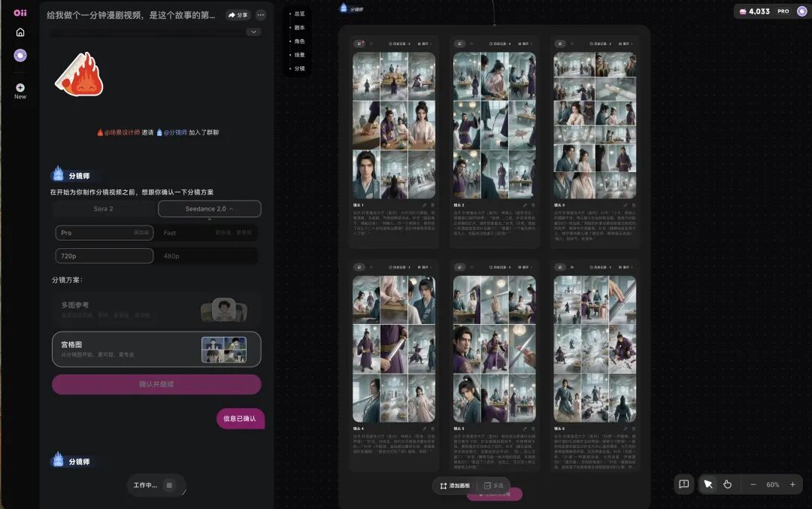Click zoom out minus next to 60%
The width and height of the screenshot is (812, 509).
pos(753,485)
